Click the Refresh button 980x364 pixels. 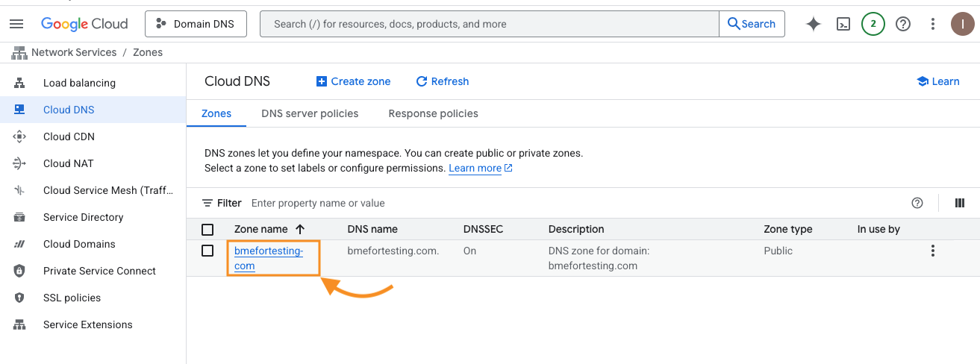[x=443, y=81]
